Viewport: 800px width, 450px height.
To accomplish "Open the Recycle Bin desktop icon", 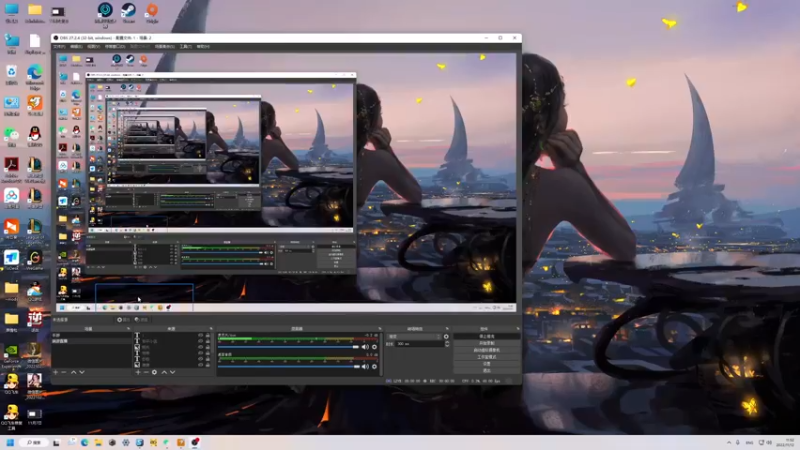I will tap(11, 75).
